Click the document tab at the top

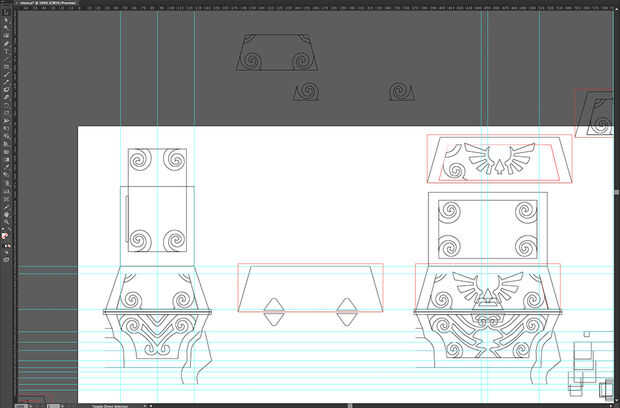tap(47, 2)
